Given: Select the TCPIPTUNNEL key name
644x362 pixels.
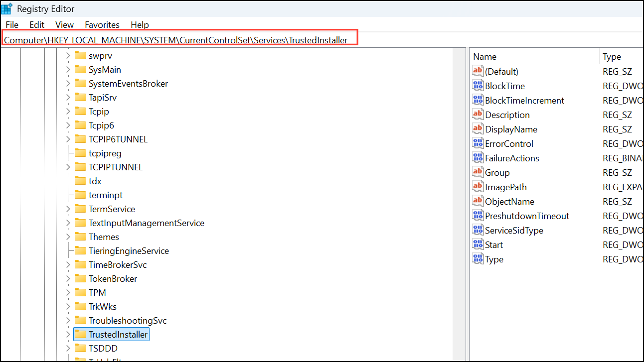Looking at the screenshot, I should 116,167.
